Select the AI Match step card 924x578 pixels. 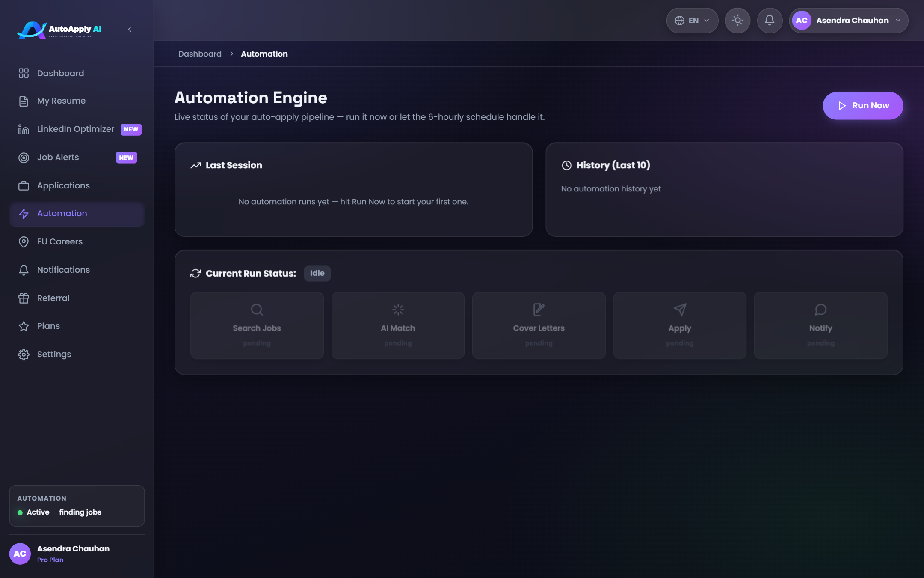398,325
